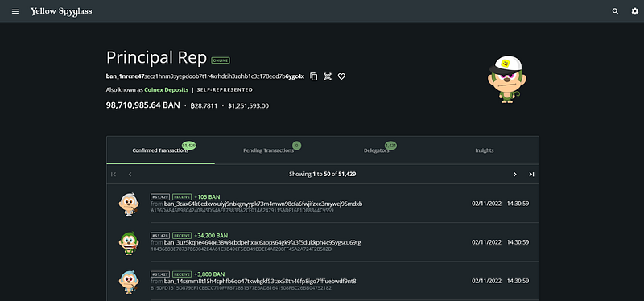Jump to the last transactions page
Screen dimensions: 644x301
click(x=531, y=174)
